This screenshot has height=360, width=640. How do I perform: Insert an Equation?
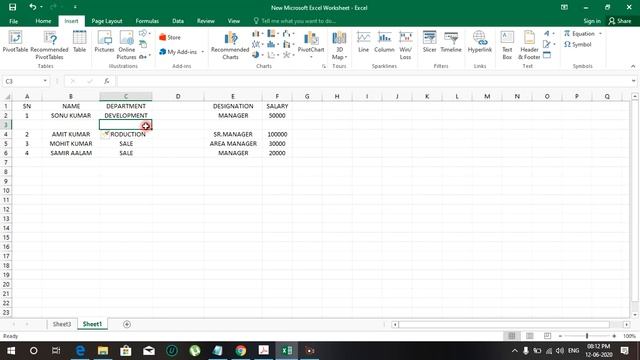click(x=579, y=33)
